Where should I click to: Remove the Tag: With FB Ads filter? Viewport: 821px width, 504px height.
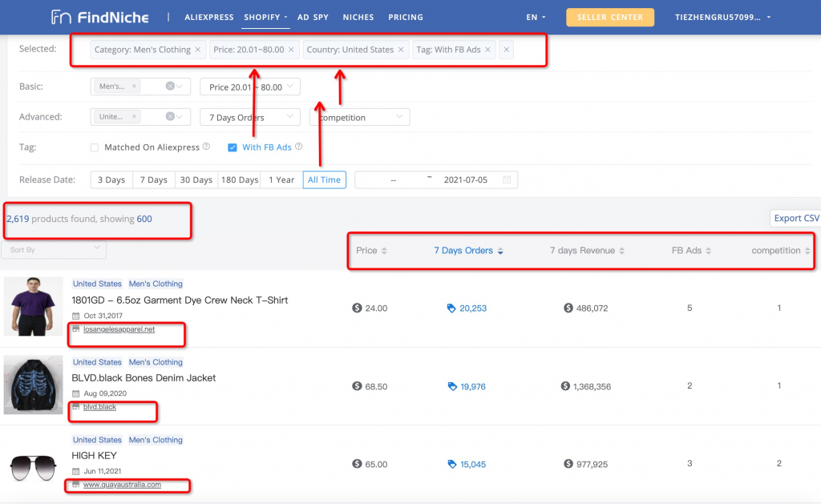(487, 50)
